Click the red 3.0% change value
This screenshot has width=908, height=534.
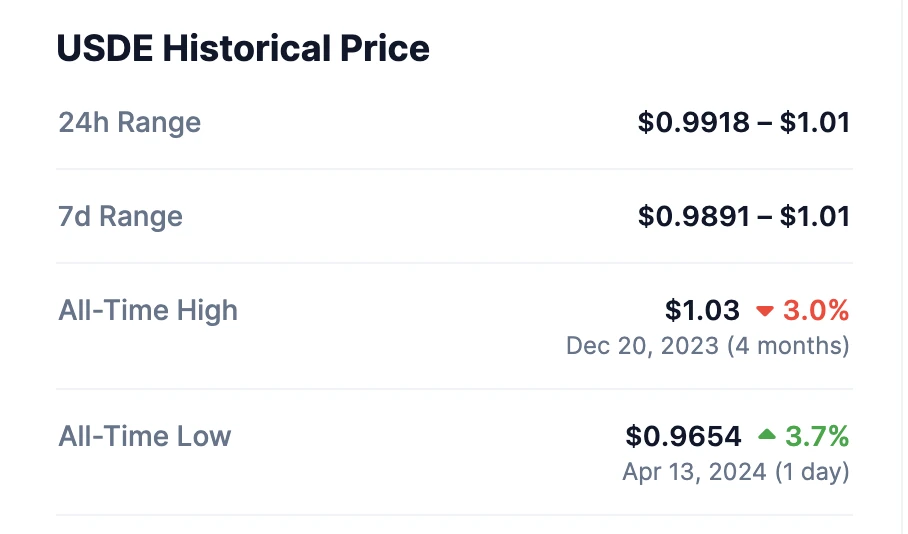[816, 310]
